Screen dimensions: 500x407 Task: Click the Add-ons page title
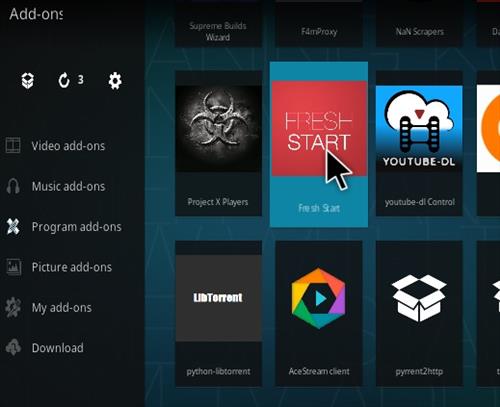(x=36, y=14)
